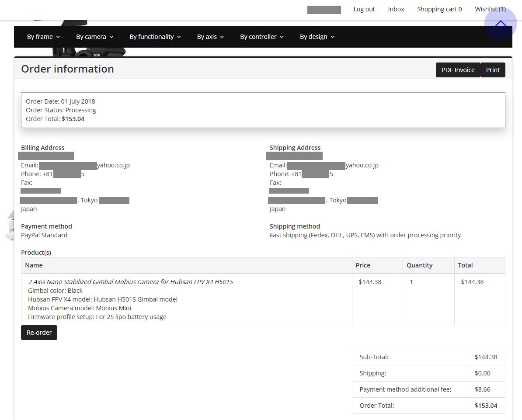Click the Order information heading
522x420 pixels.
67,69
